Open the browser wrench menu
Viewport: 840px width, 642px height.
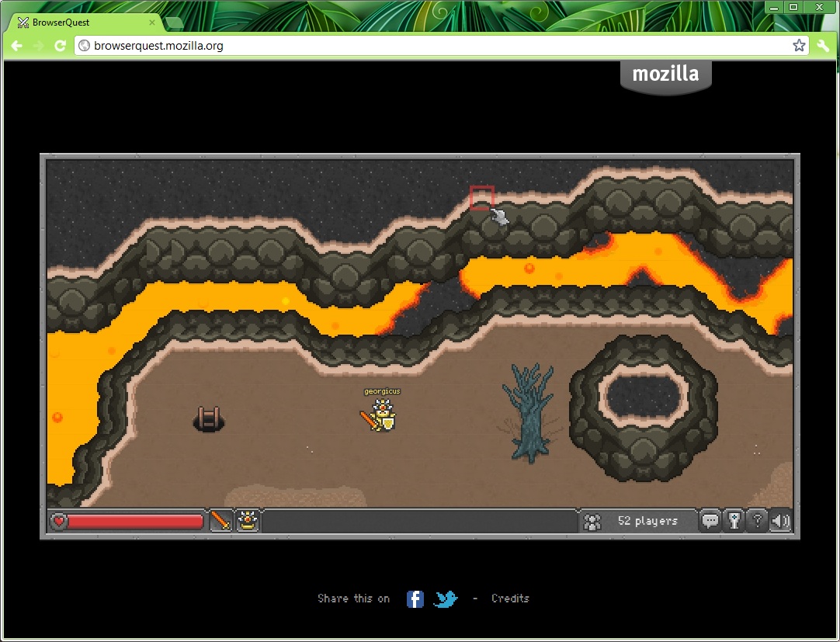(824, 46)
